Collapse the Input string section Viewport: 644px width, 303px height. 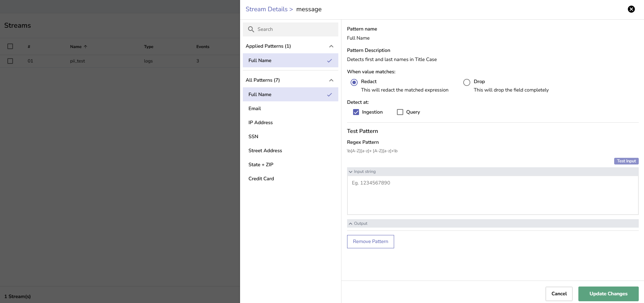[x=351, y=172]
